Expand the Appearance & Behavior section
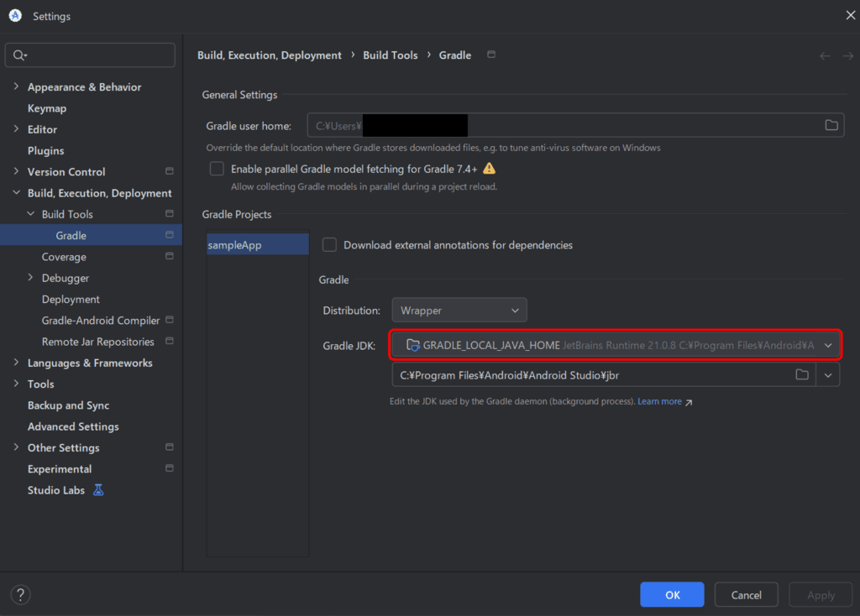 pyautogui.click(x=17, y=87)
